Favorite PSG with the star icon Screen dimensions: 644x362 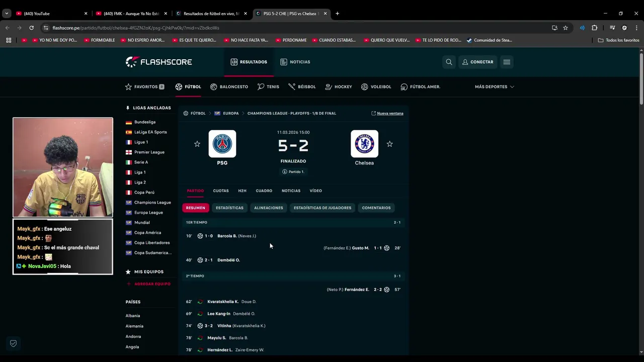click(197, 144)
